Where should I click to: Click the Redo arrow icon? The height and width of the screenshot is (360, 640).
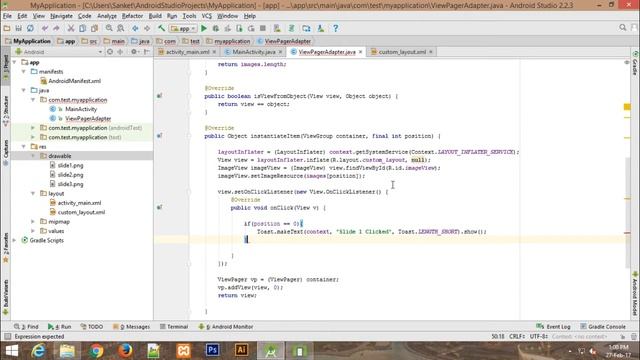[x=56, y=28]
